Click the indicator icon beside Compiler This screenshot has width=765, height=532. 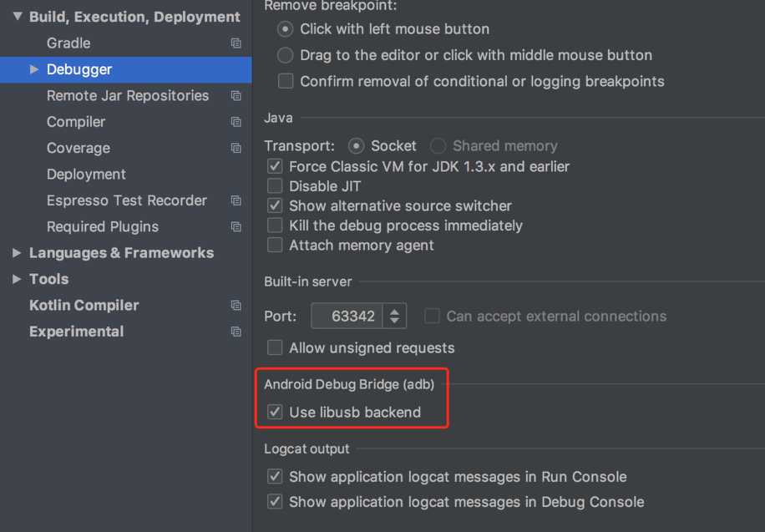point(236,122)
